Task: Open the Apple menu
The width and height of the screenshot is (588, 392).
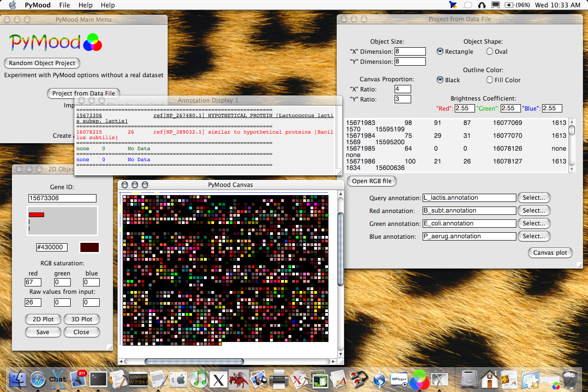Action: click(x=12, y=5)
